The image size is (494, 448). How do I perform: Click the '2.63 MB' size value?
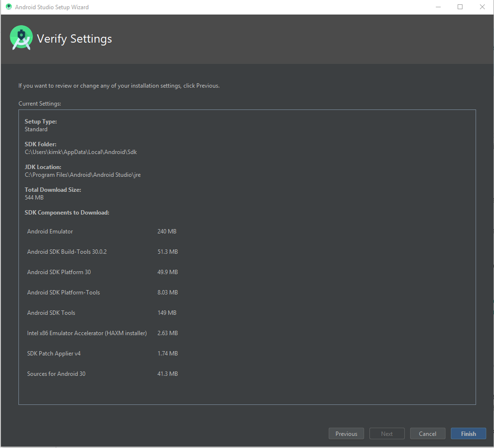click(168, 333)
